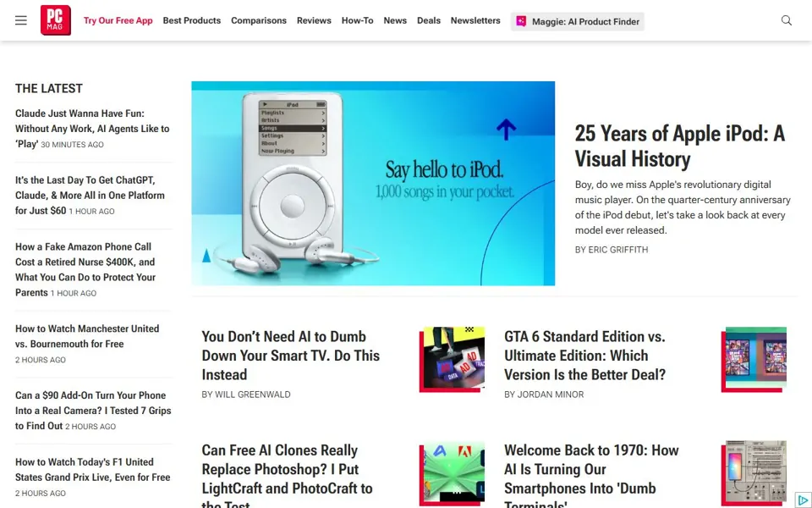Open the How-To section

coord(357,20)
